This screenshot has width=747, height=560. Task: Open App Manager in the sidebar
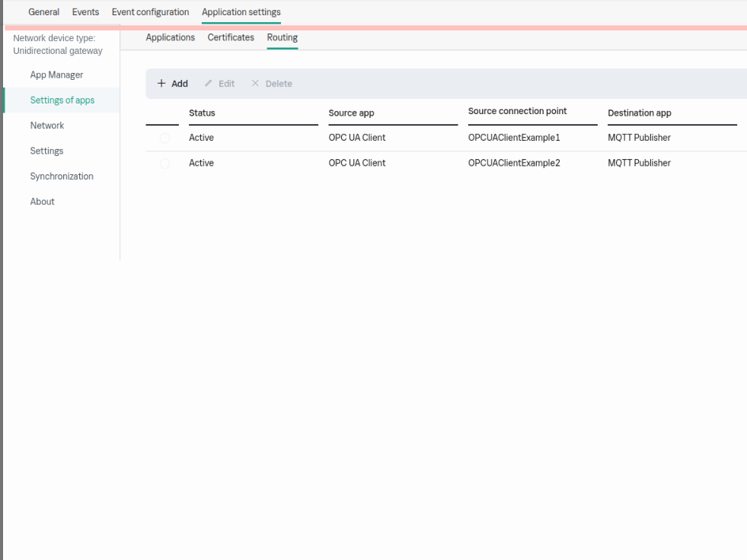[56, 75]
